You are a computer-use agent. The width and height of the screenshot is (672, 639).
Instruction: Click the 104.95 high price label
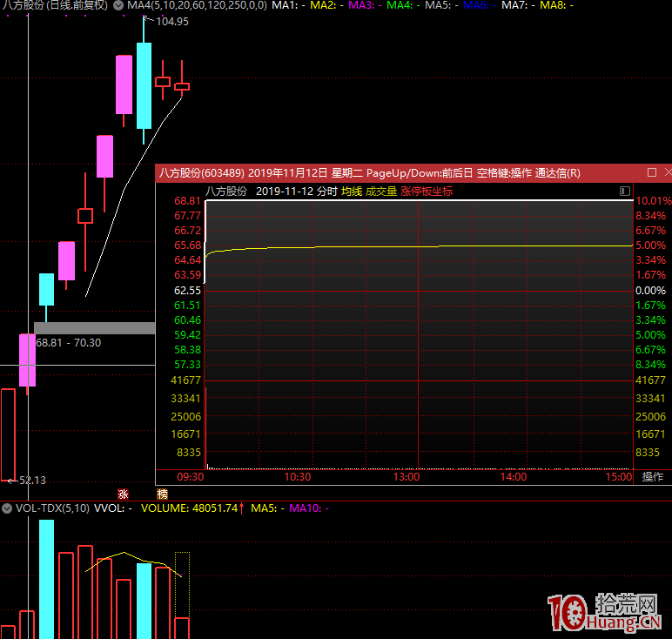172,22
